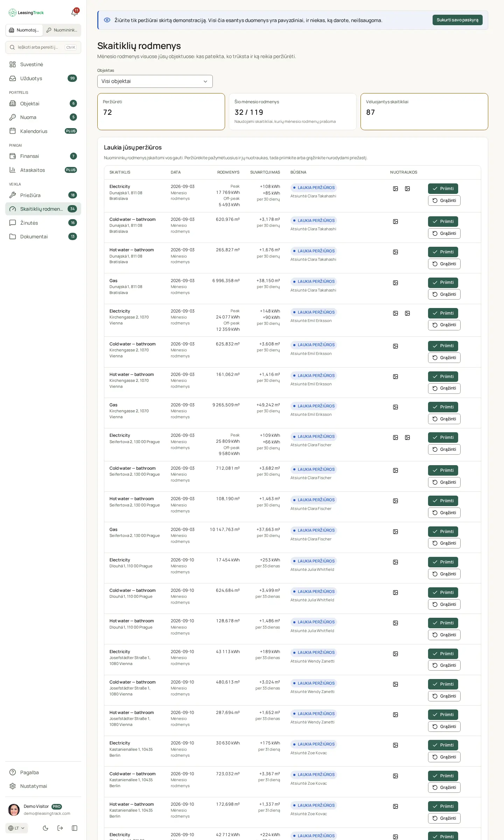View second photo of Kirchengasse Electricity reading
The width and height of the screenshot is (504, 840).
point(407,313)
